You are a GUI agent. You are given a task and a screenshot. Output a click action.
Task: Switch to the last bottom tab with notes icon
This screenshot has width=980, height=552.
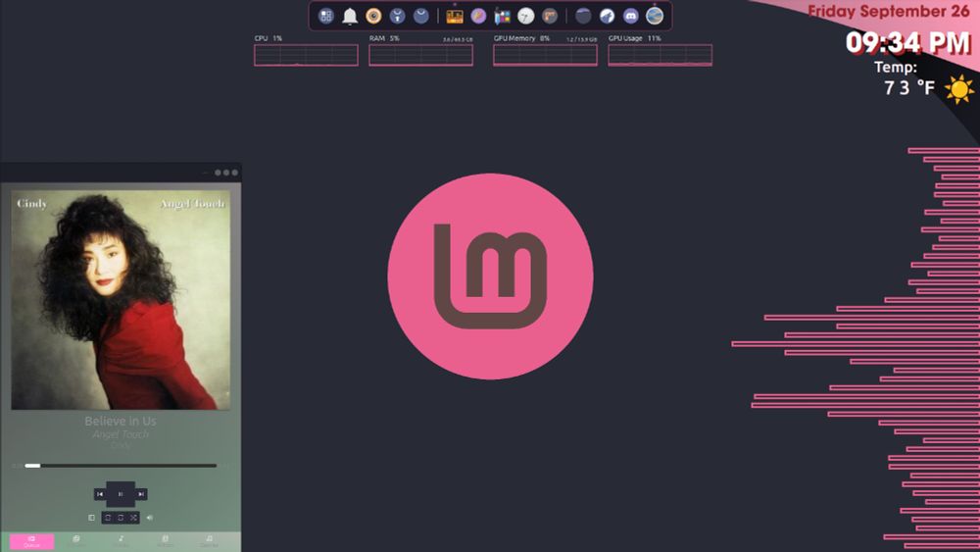coord(209,541)
